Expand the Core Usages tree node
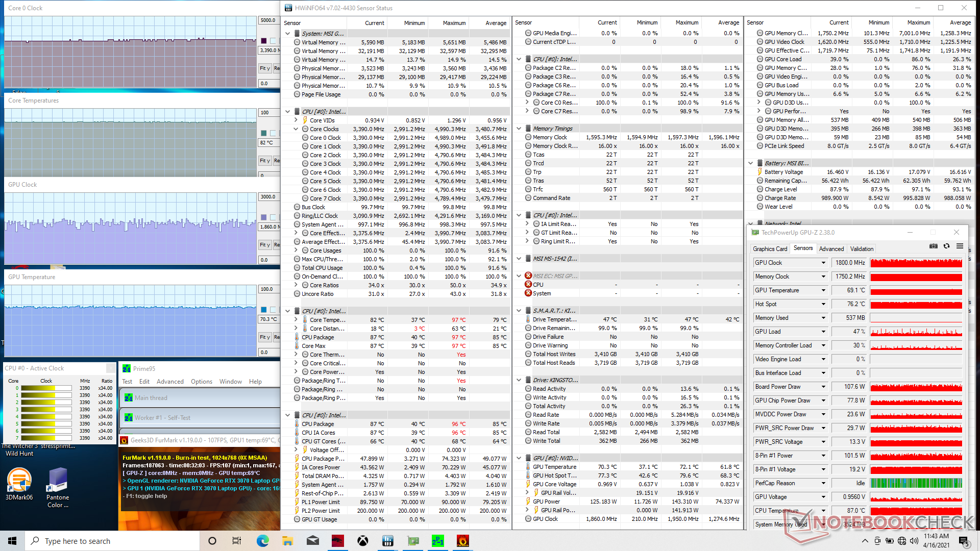980x551 pixels. 296,251
